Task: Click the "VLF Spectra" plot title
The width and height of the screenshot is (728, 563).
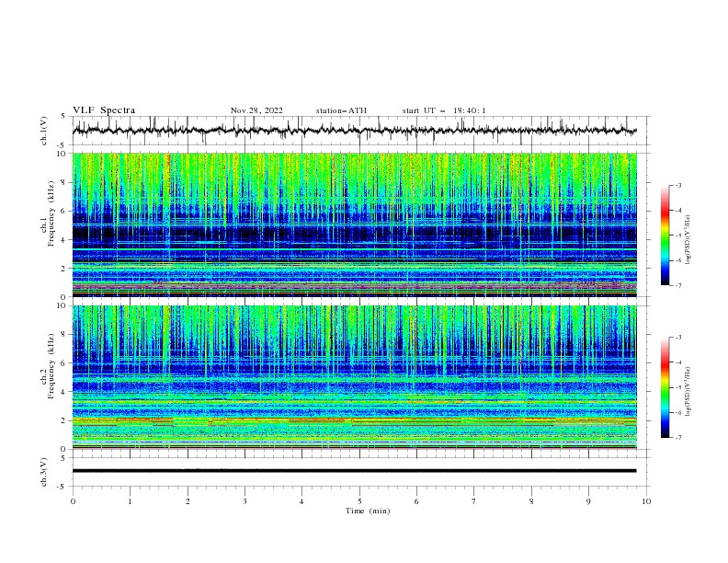Action: pyautogui.click(x=104, y=110)
